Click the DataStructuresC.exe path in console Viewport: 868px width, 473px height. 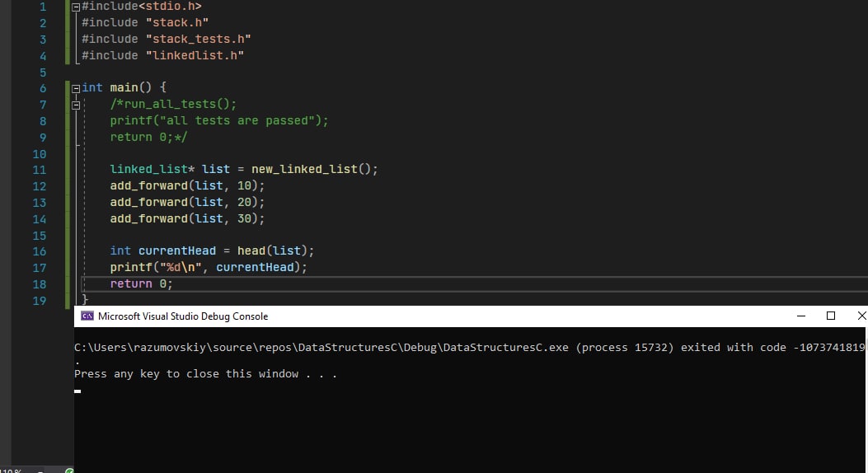coord(321,348)
